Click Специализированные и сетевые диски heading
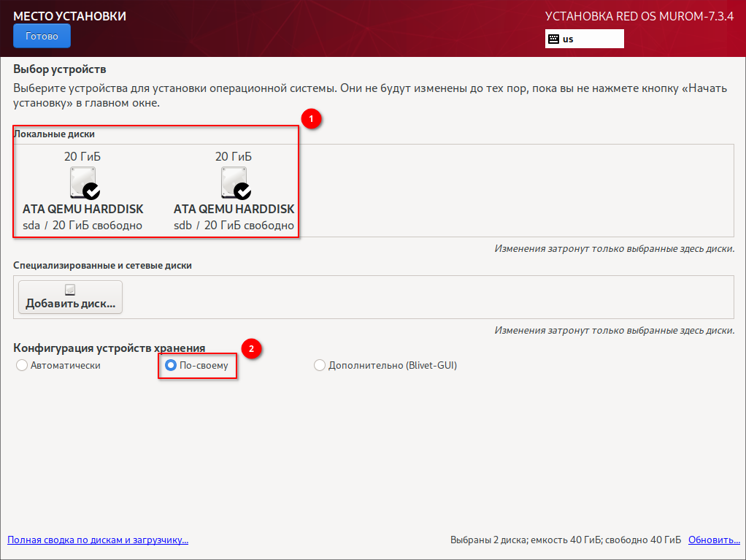746x560 pixels. click(x=102, y=266)
